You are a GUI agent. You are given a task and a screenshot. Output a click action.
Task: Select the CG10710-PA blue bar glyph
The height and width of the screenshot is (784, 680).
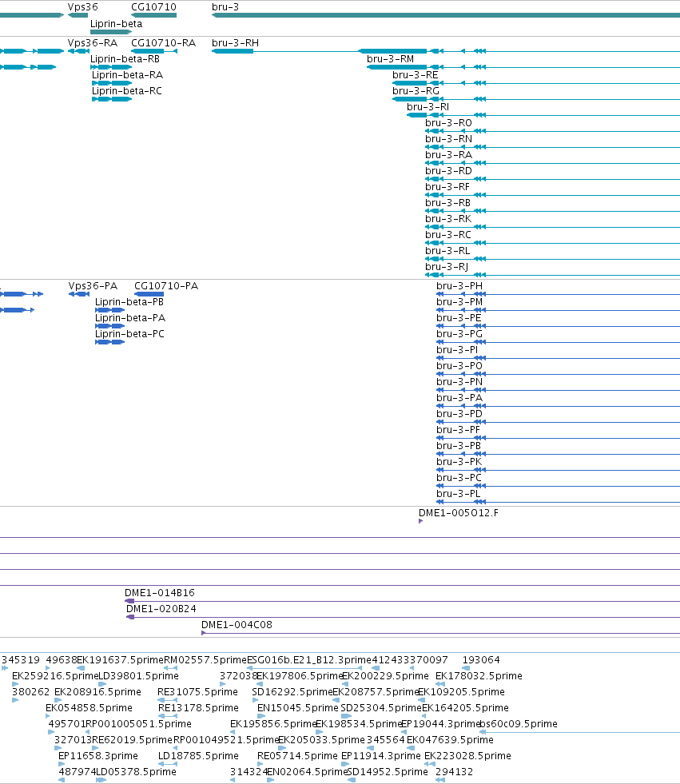click(149, 294)
